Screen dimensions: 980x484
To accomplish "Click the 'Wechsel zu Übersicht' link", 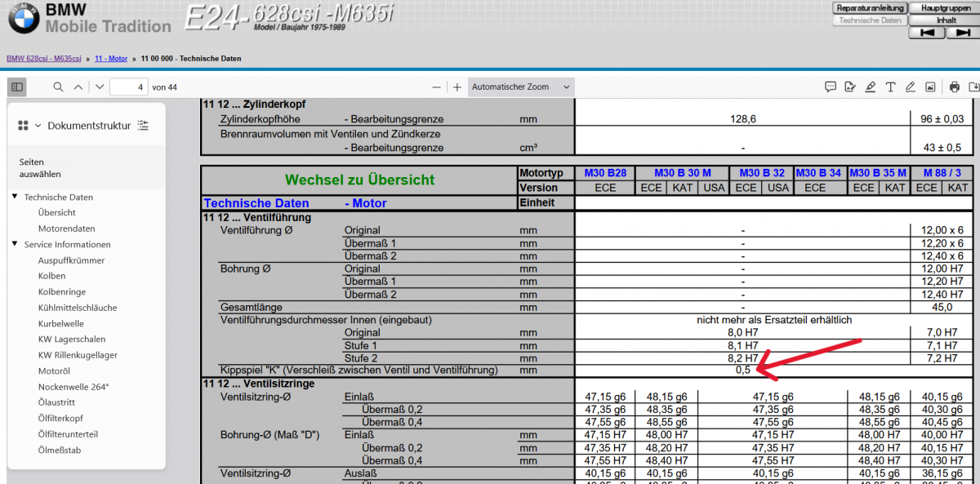I will (x=359, y=180).
